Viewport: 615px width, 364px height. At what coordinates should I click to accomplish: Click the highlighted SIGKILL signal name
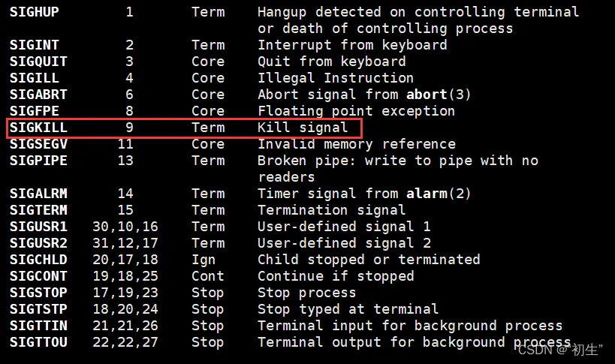[38, 128]
